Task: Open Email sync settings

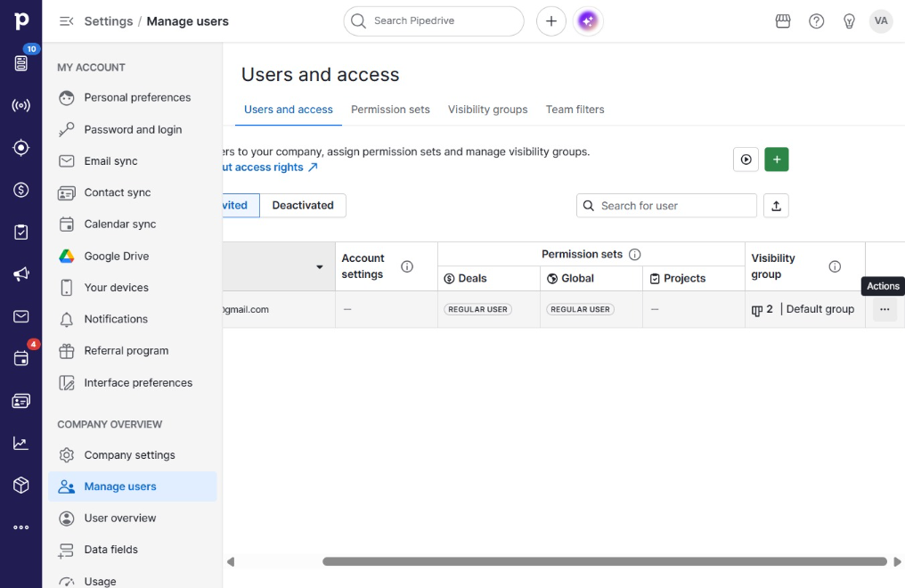Action: pyautogui.click(x=133, y=161)
